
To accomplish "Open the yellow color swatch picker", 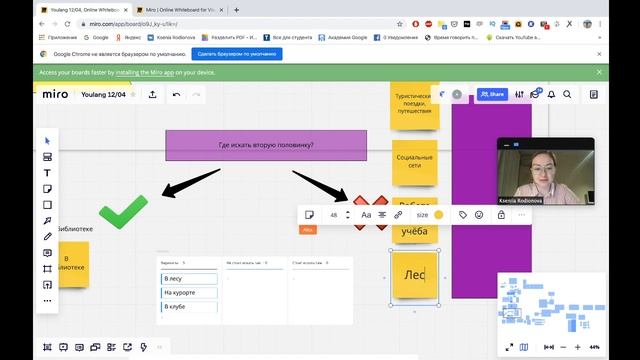I will click(439, 215).
